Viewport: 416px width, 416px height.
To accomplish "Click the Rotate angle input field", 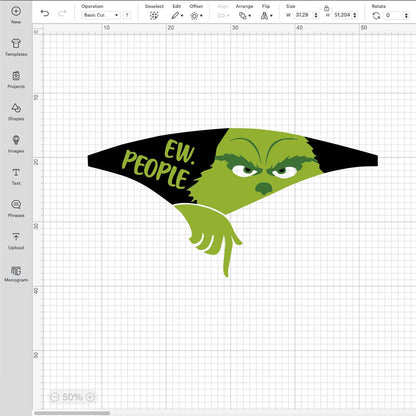I will click(x=394, y=15).
